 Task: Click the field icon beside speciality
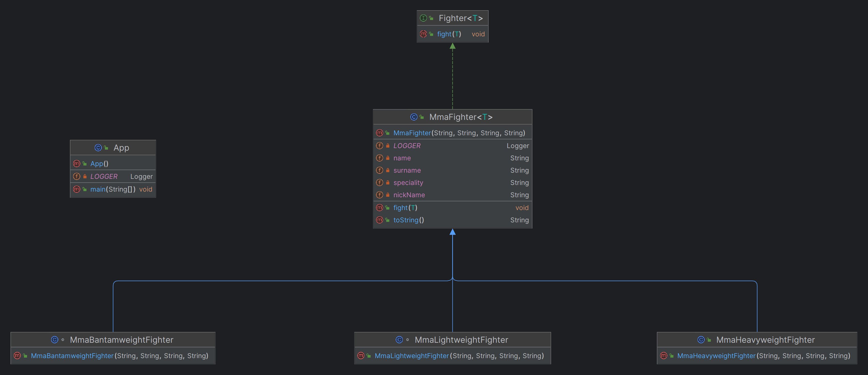379,183
